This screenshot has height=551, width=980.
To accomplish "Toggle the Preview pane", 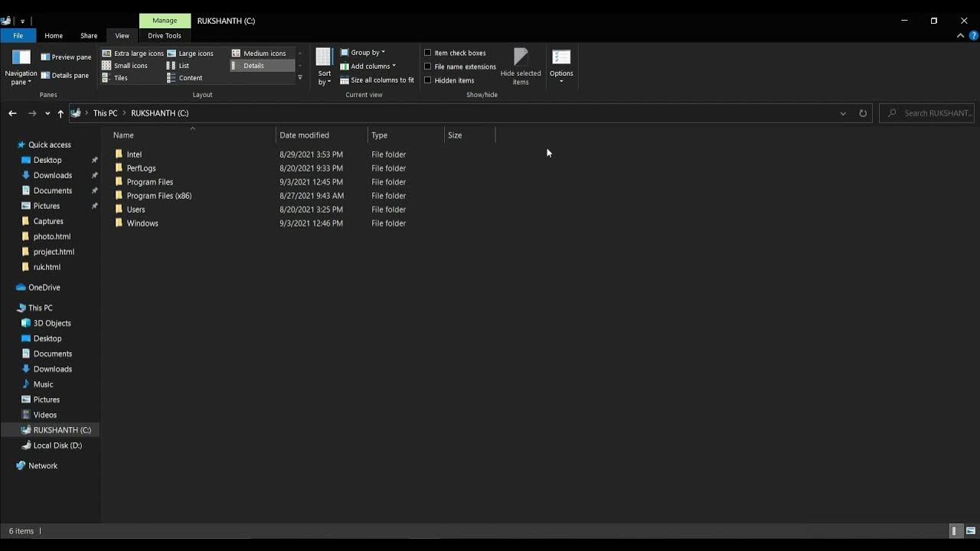I will click(66, 57).
